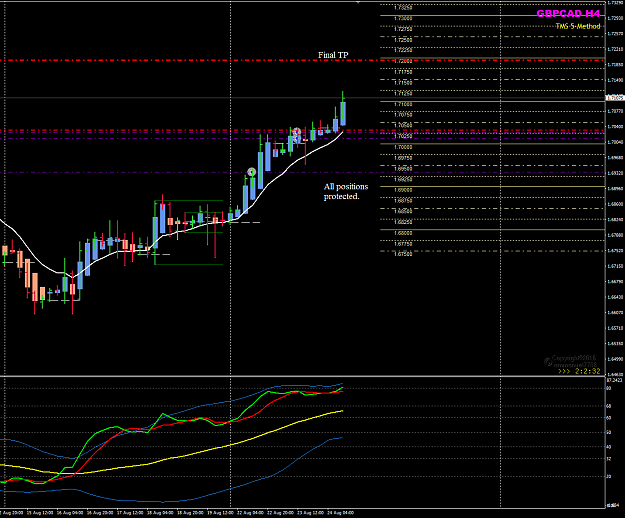Click the GBPCAD H4 chart title

click(568, 14)
